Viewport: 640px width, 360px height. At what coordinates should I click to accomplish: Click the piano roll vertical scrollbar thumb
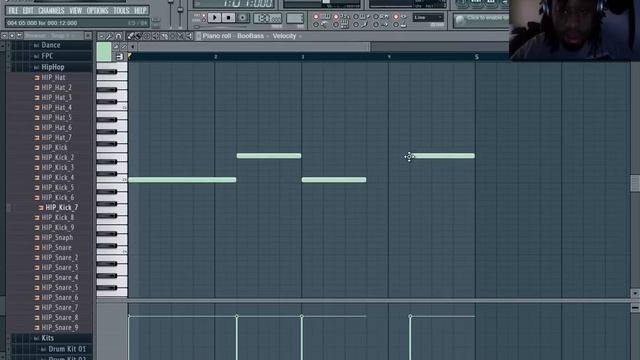635,183
